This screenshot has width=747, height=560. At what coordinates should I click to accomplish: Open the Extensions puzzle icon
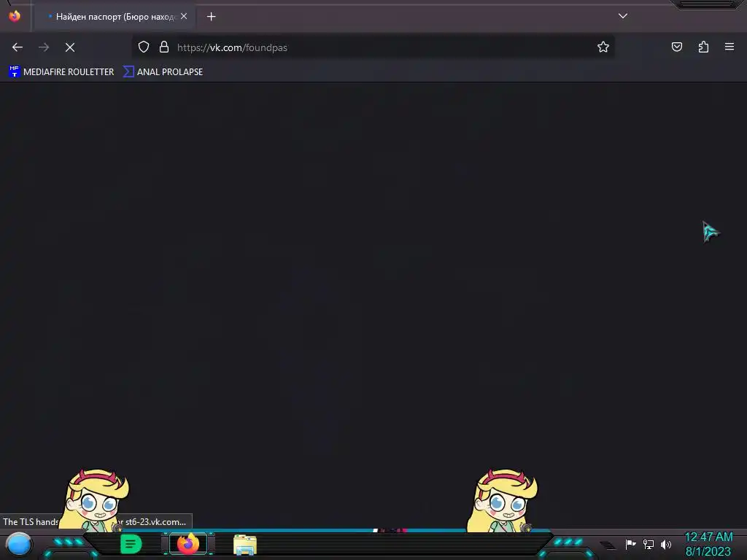[x=703, y=47]
